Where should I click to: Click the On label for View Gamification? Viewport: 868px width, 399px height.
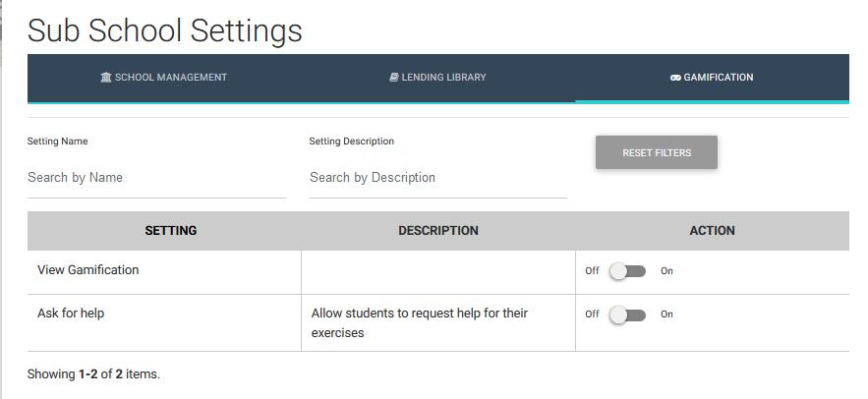click(x=666, y=271)
